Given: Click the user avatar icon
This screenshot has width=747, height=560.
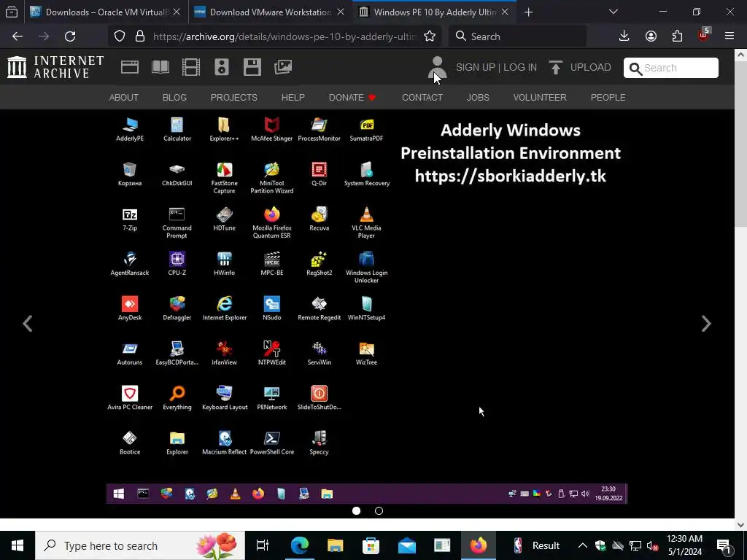Looking at the screenshot, I should tap(437, 68).
